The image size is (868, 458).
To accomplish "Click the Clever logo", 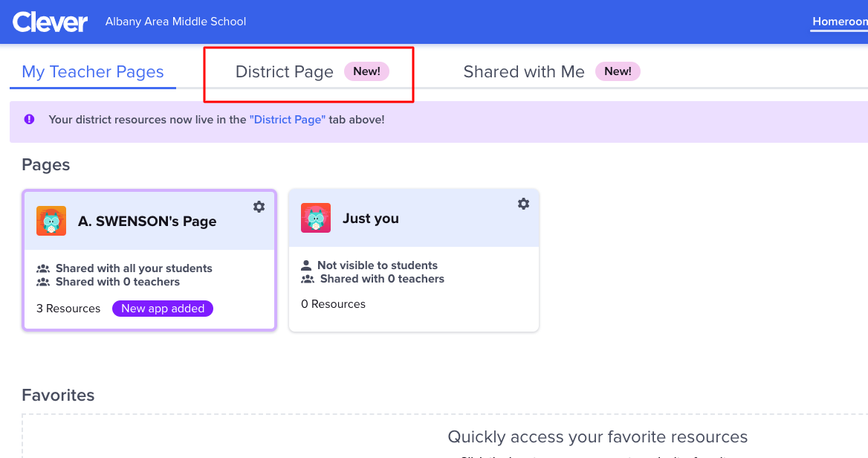I will pos(50,22).
